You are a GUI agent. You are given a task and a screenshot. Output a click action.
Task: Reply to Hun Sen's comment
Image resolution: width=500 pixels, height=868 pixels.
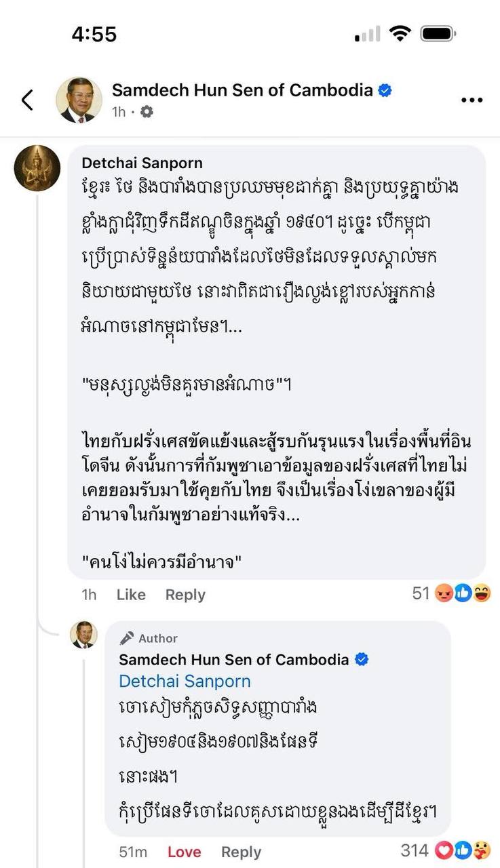(241, 852)
